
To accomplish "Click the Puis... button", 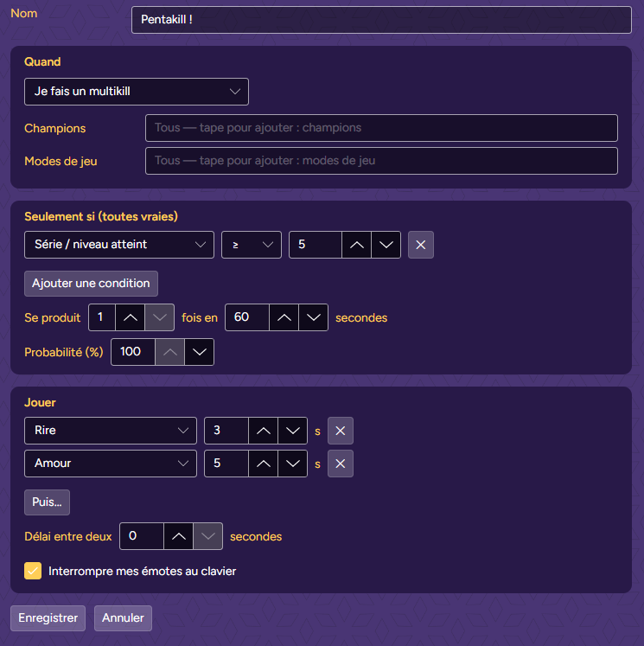I will 47,502.
